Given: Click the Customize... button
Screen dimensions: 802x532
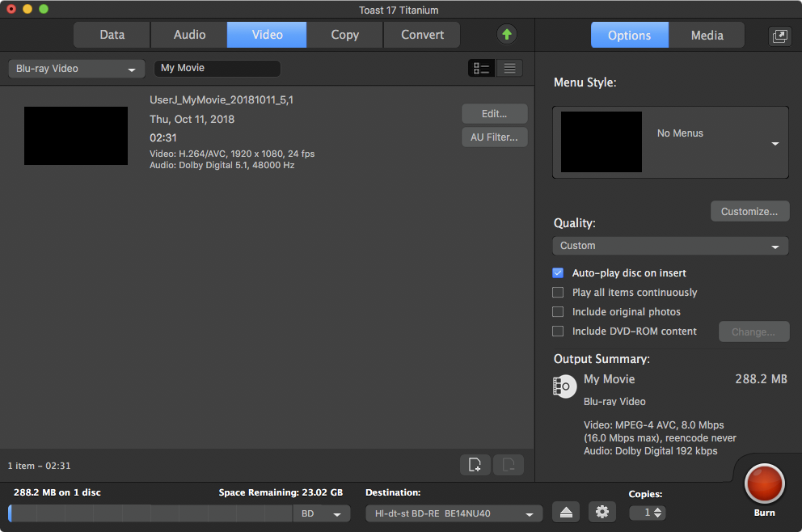Looking at the screenshot, I should click(x=749, y=211).
